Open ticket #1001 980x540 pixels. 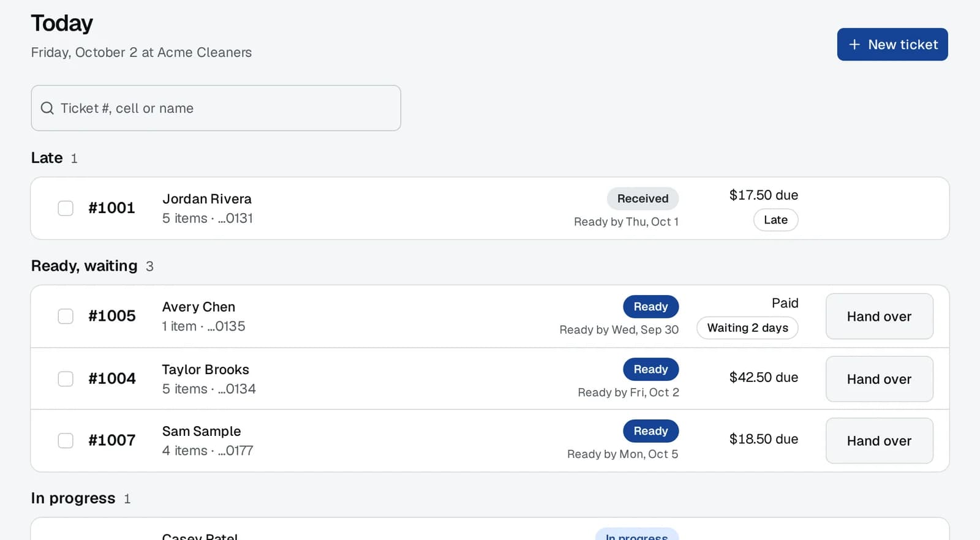[111, 208]
